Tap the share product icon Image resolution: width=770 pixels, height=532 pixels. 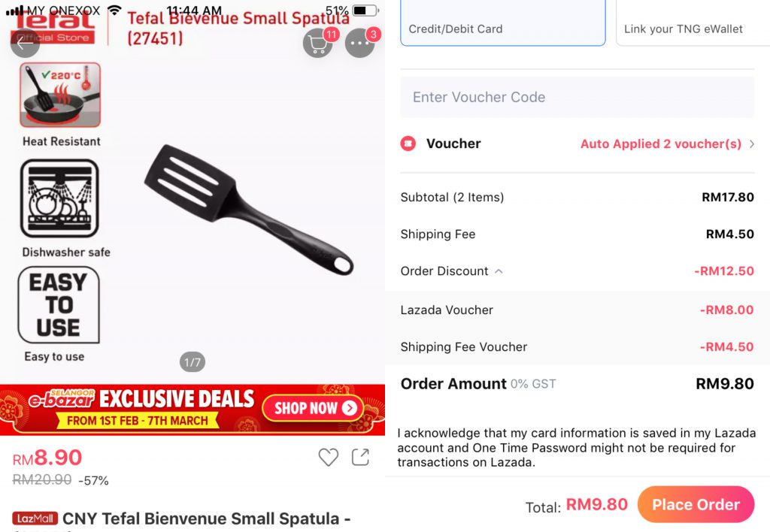tap(361, 457)
